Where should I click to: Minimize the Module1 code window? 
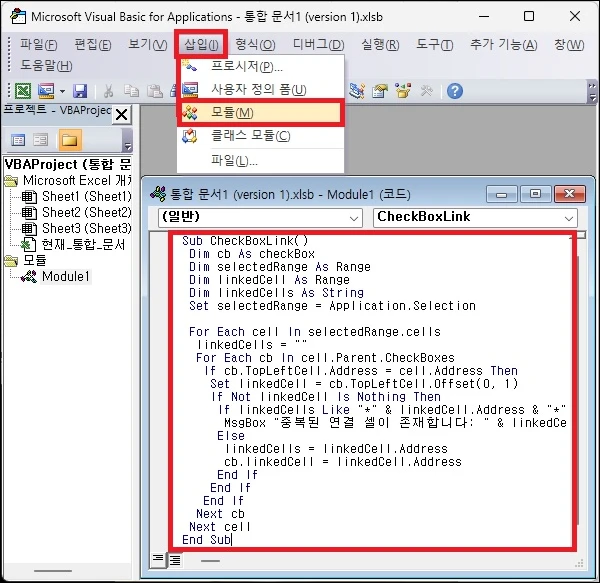tap(501, 194)
